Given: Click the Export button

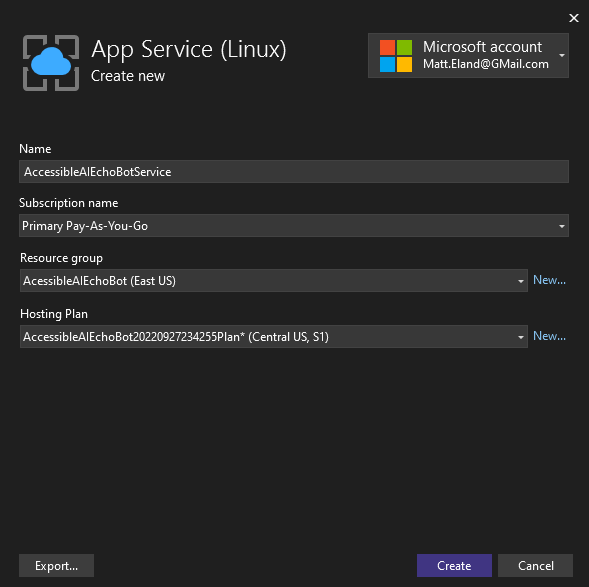Looking at the screenshot, I should [56, 565].
